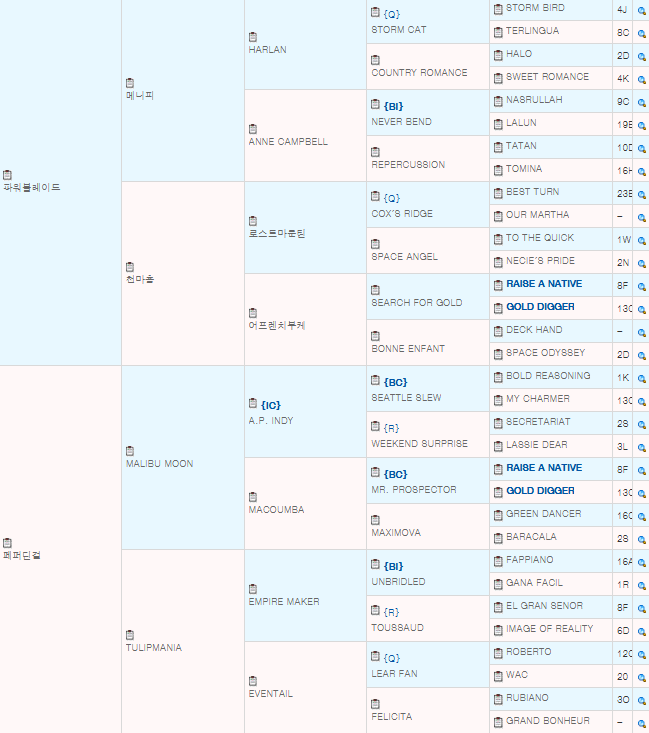
Task: Click the magnifier icon in NASRULLAH's row
Action: click(x=641, y=101)
